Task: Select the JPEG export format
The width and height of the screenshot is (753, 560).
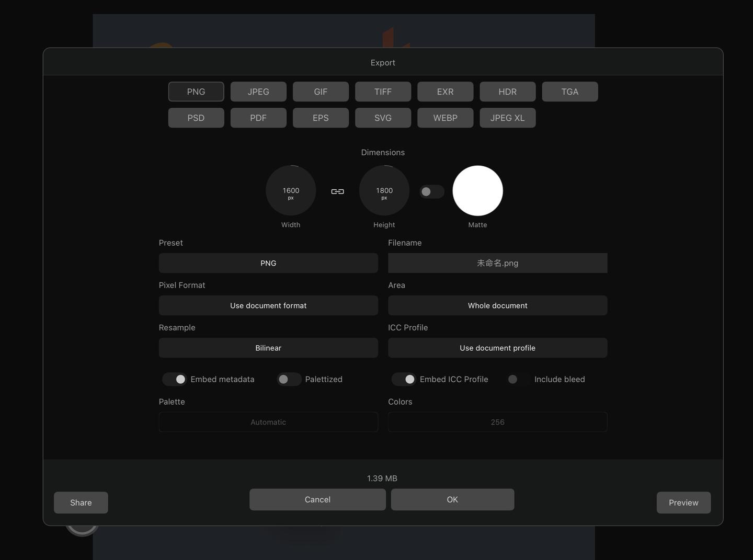Action: (258, 92)
